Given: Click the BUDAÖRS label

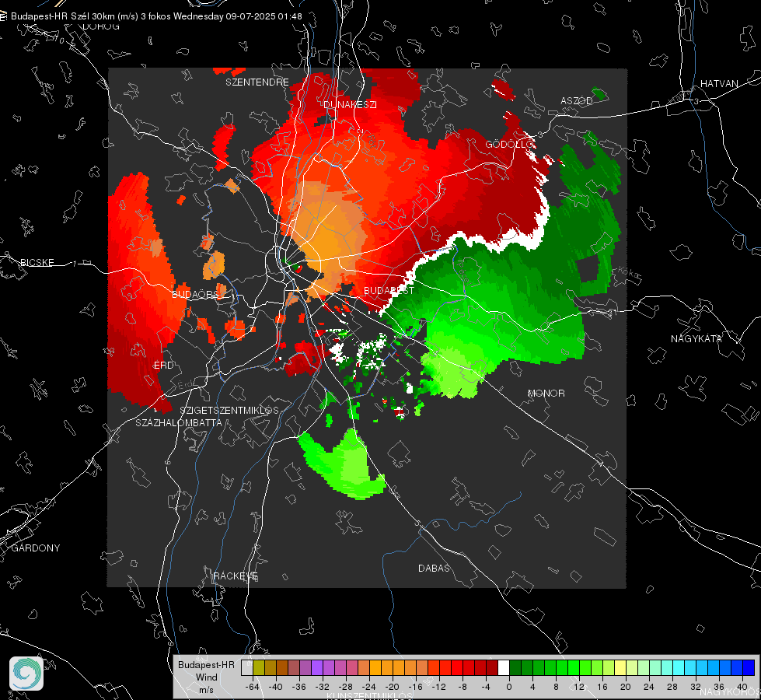Looking at the screenshot, I should coord(196,295).
